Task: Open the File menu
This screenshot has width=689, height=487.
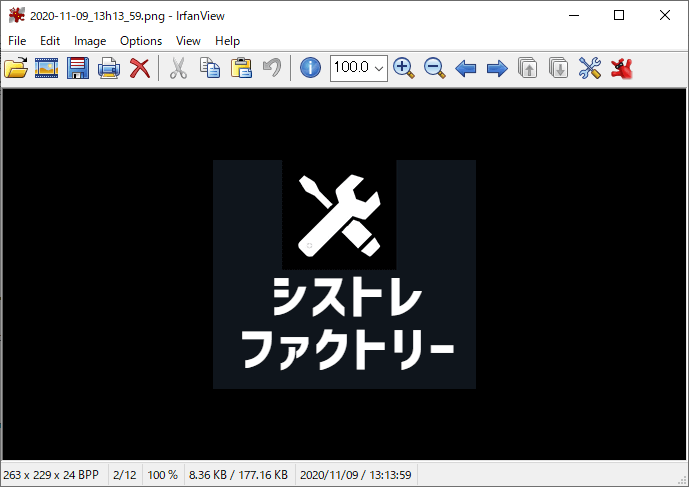Action: 17,41
